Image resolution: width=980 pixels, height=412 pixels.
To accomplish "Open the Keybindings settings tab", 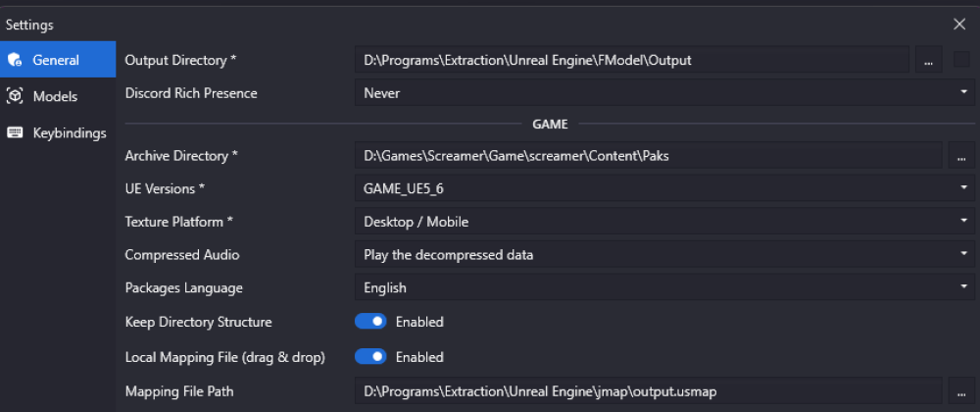I will tap(69, 132).
